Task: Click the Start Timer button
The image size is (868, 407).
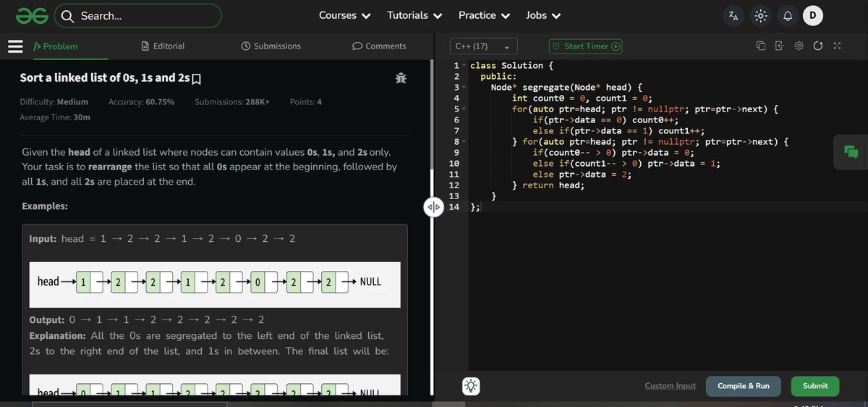Action: click(x=585, y=46)
